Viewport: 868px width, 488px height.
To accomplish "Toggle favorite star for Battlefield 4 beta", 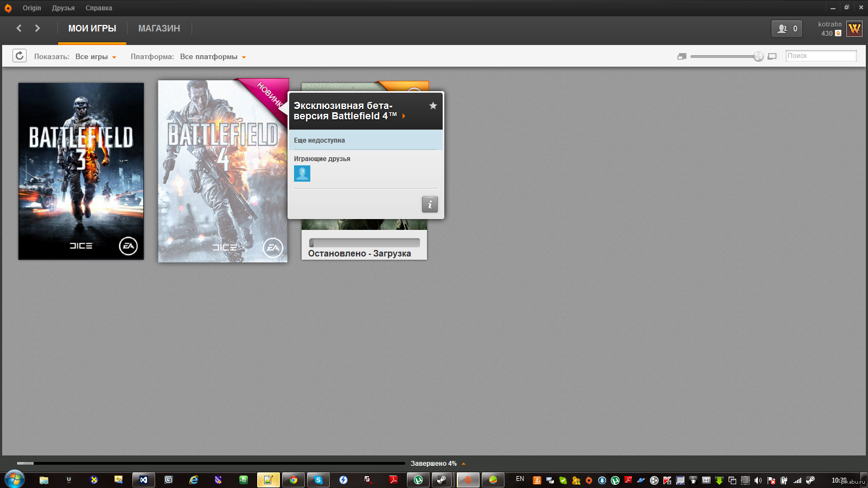I will point(433,106).
